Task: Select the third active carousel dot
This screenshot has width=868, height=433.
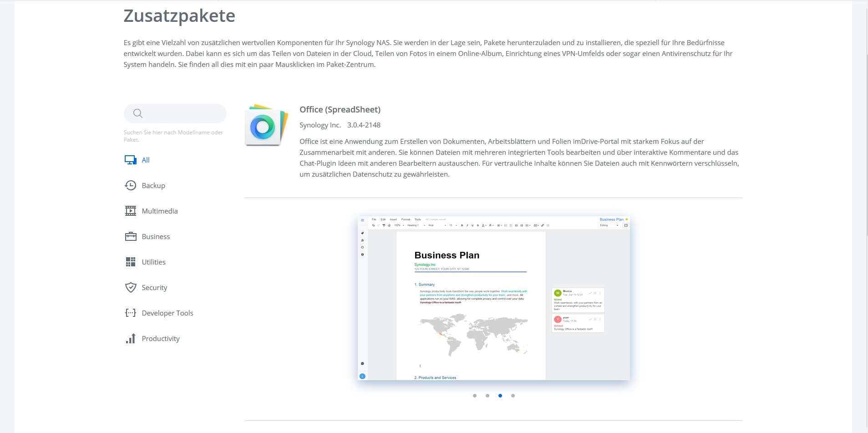Action: coord(500,396)
